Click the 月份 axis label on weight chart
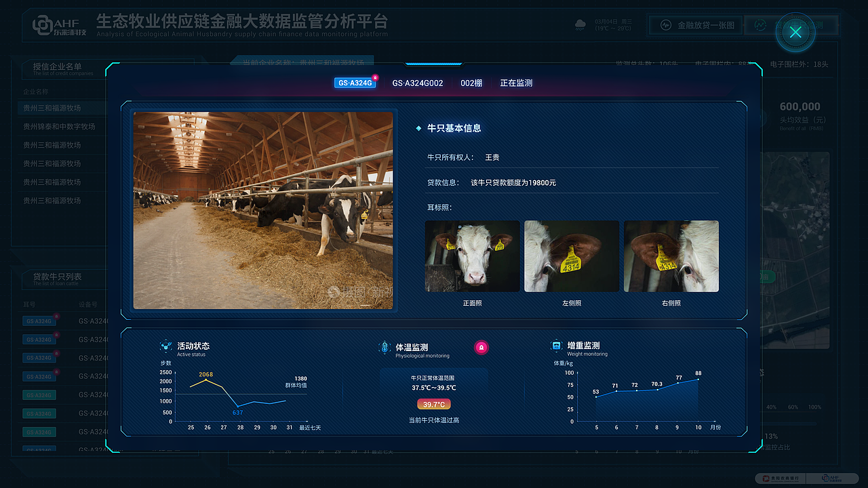868x488 pixels. pos(715,428)
